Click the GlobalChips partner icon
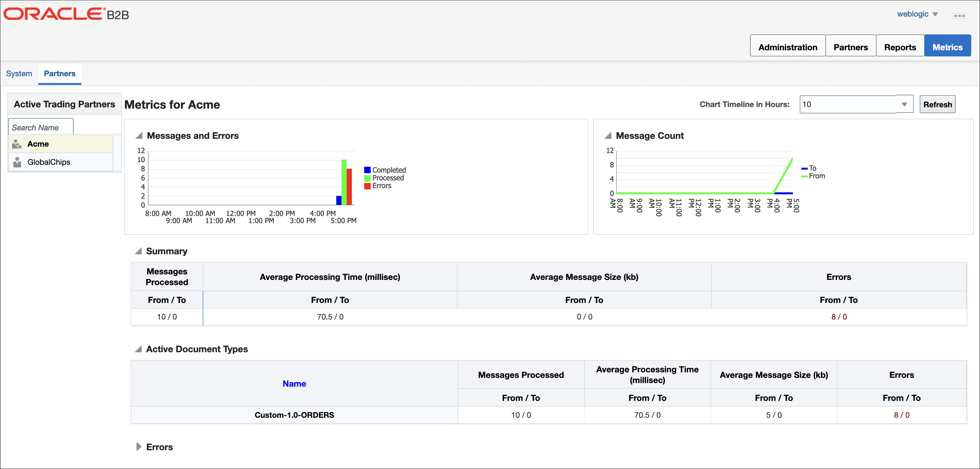The height and width of the screenshot is (469, 980). pos(17,162)
